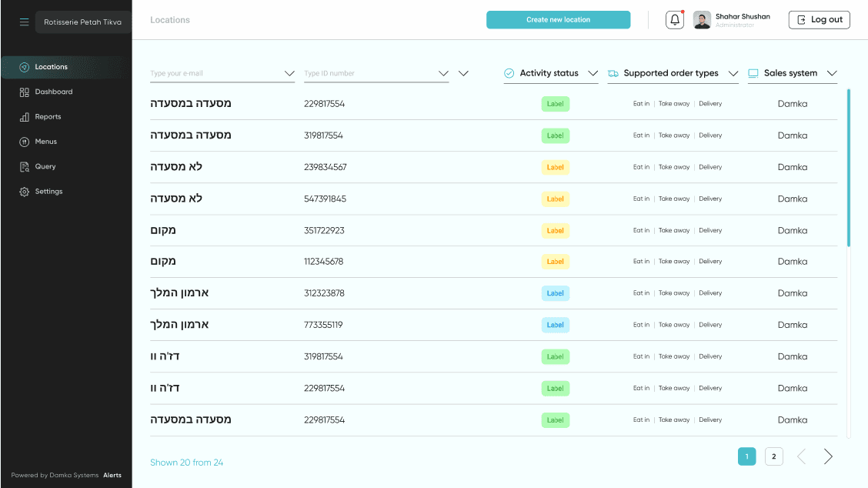Open the hamburger menu icon
This screenshot has width=868, height=488.
tap(24, 22)
